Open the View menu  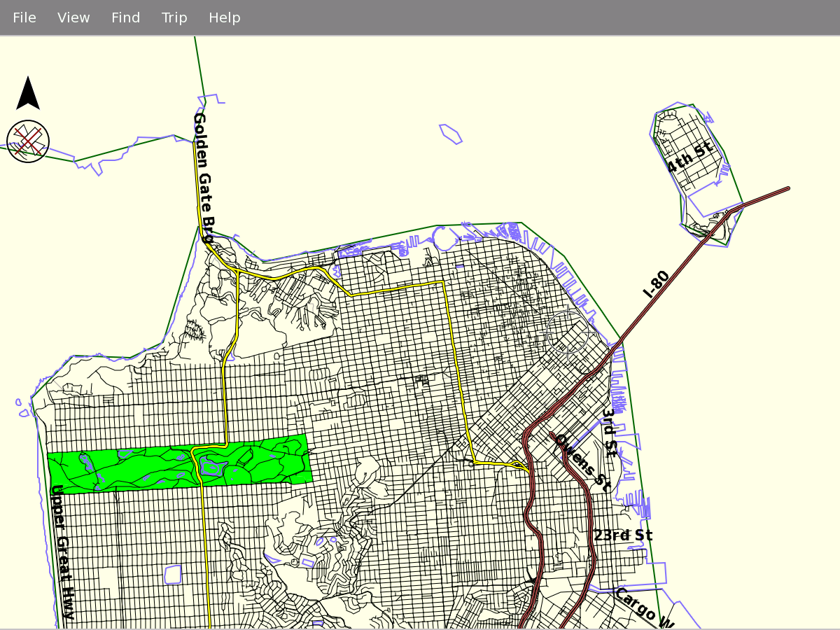73,17
